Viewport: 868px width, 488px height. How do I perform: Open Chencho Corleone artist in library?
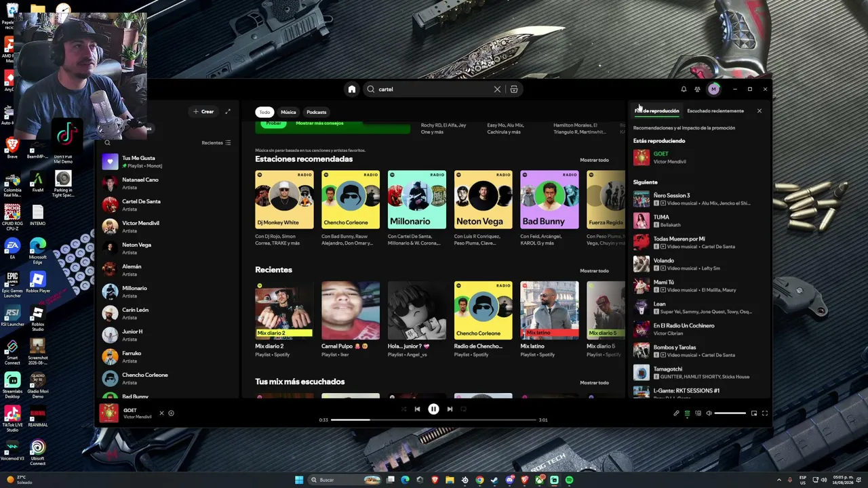point(167,378)
